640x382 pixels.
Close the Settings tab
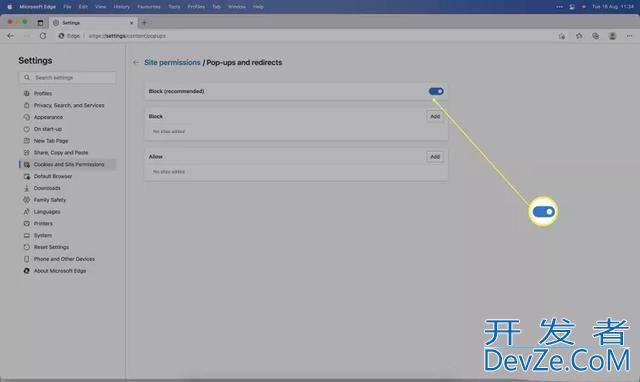[131, 23]
